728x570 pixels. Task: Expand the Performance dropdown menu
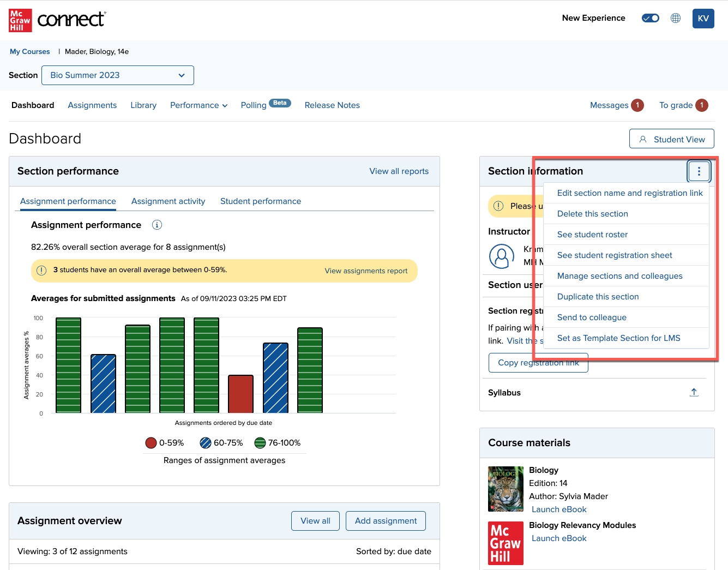[198, 105]
